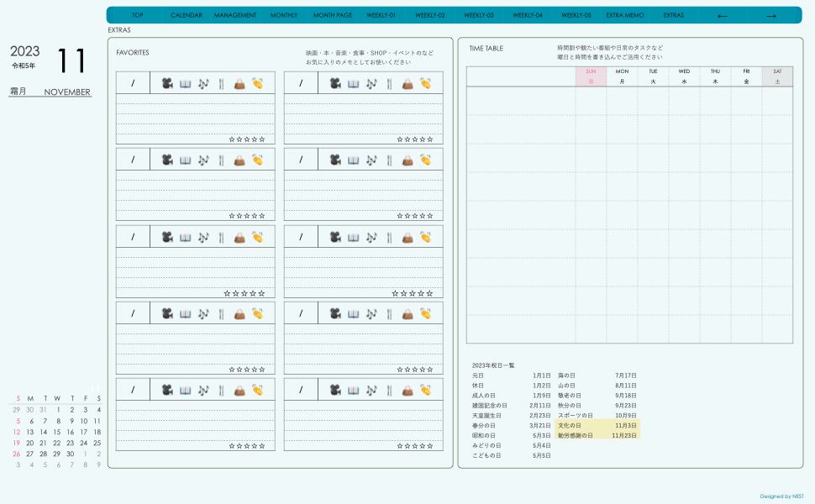This screenshot has width=815, height=504.
Task: Select date 23 in the mini calendar
Action: pos(71,443)
